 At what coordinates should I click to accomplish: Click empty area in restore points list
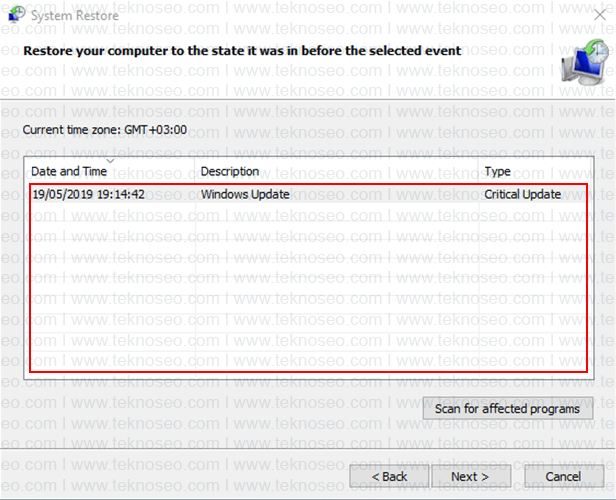coord(309,287)
